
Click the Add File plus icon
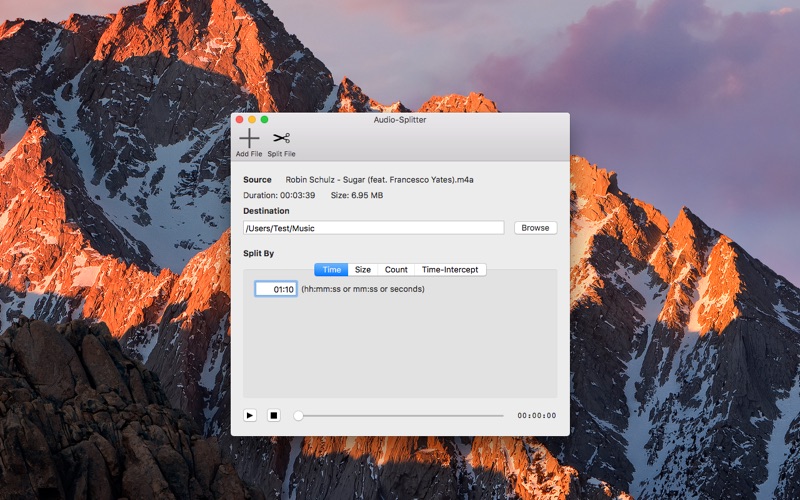249,138
